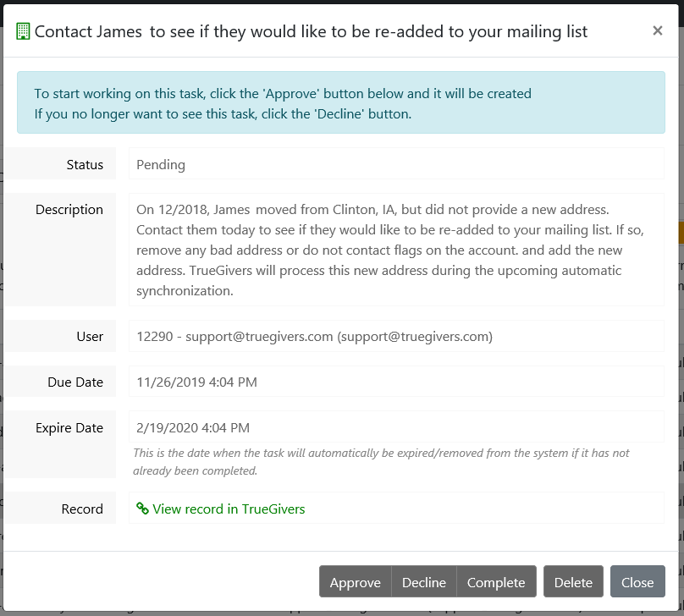Mark the task as Complete
The width and height of the screenshot is (684, 616).
coord(496,582)
